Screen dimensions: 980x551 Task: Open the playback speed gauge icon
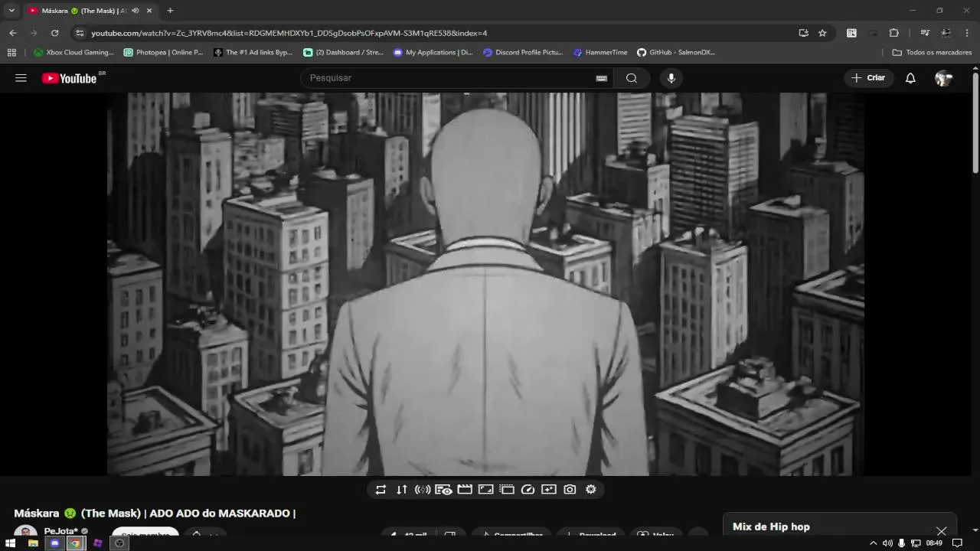point(528,490)
